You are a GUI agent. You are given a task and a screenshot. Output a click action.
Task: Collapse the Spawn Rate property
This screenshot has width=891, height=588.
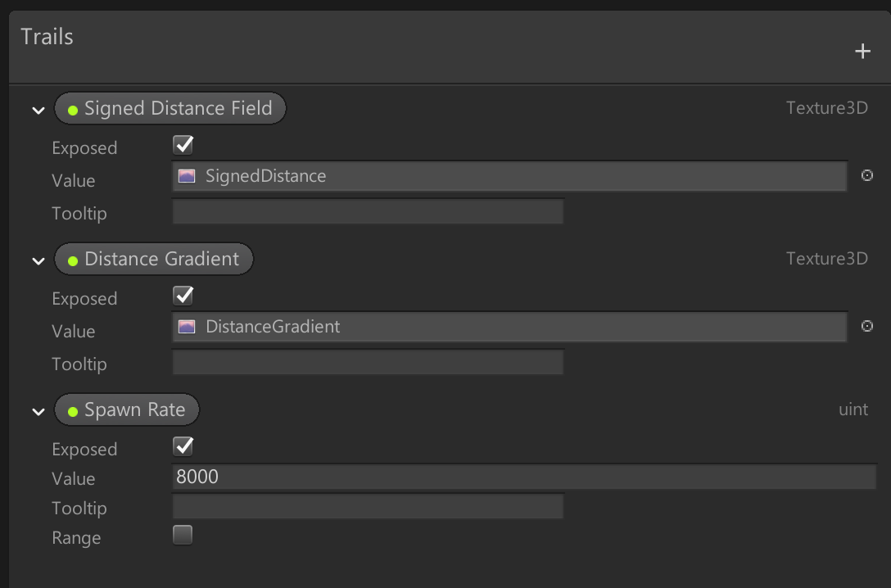pyautogui.click(x=38, y=411)
